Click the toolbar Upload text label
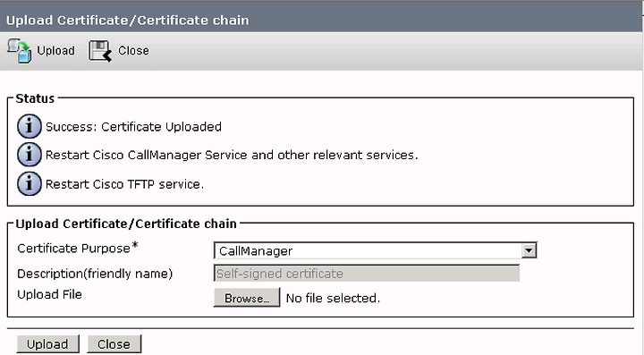 (x=55, y=51)
